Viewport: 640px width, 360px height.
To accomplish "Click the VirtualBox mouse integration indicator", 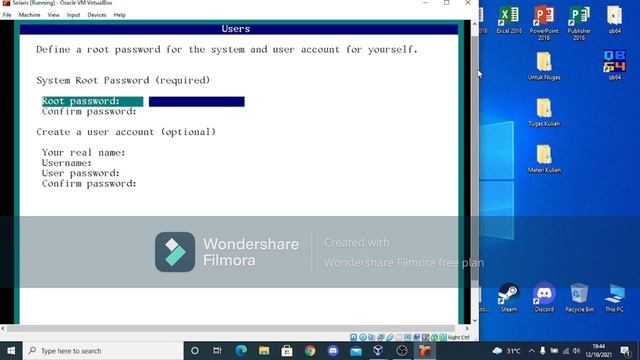I will coord(434,337).
